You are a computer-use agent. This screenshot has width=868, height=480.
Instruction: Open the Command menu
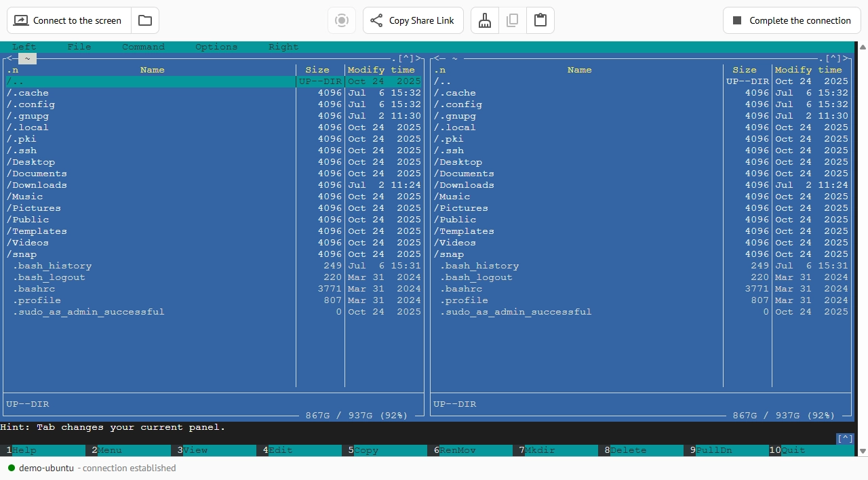pyautogui.click(x=143, y=47)
